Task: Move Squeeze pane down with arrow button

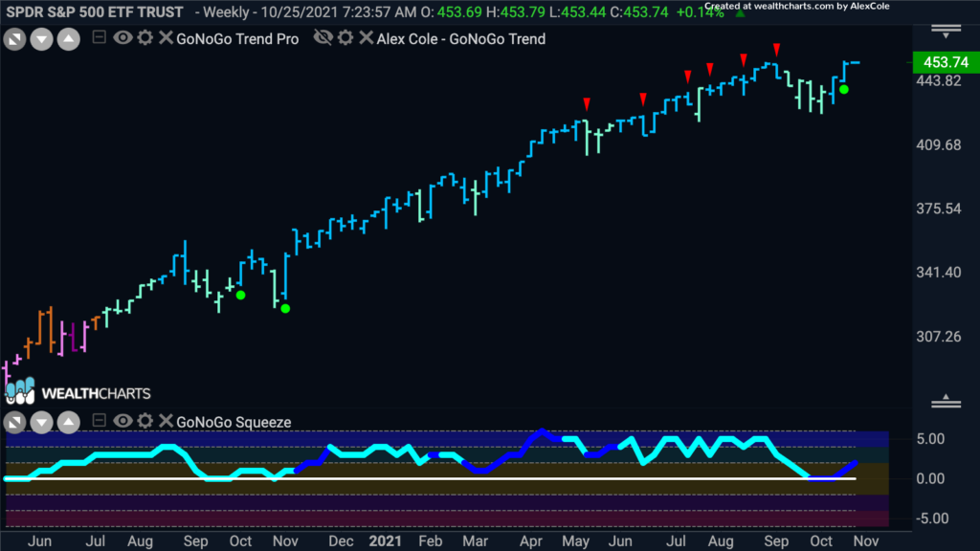Action: click(x=41, y=423)
